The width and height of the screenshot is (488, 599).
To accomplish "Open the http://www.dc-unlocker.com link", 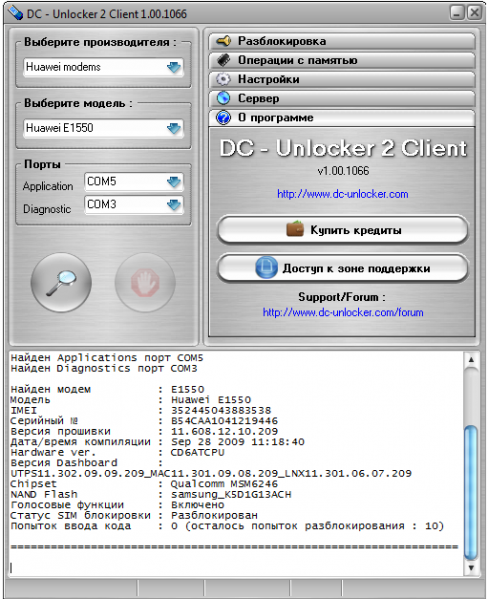I will 343,194.
